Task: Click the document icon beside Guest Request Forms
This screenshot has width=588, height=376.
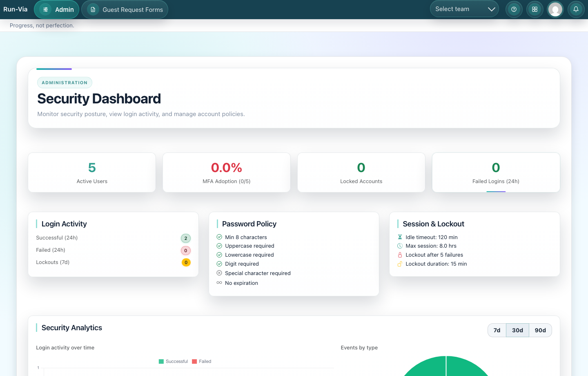Action: click(x=93, y=9)
